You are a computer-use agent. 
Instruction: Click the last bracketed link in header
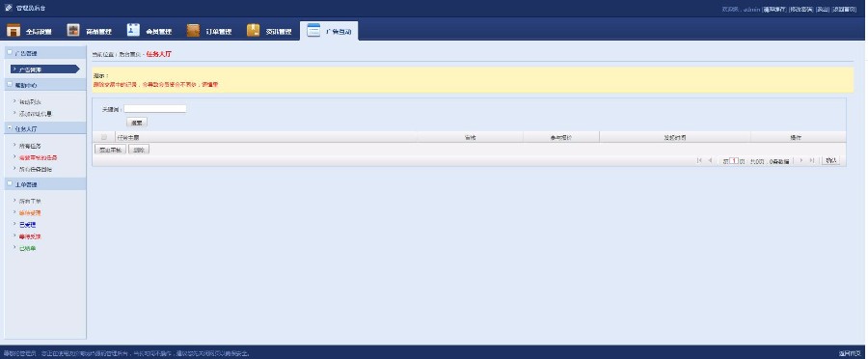pos(844,9)
